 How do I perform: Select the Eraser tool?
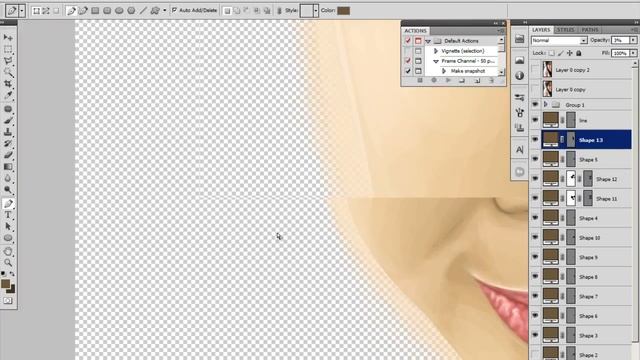(x=8, y=155)
